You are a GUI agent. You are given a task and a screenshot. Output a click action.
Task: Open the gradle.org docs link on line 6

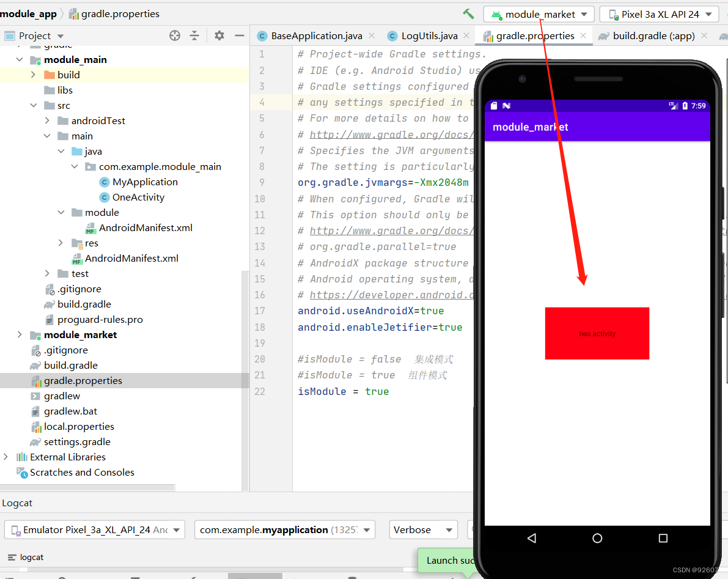(x=391, y=135)
